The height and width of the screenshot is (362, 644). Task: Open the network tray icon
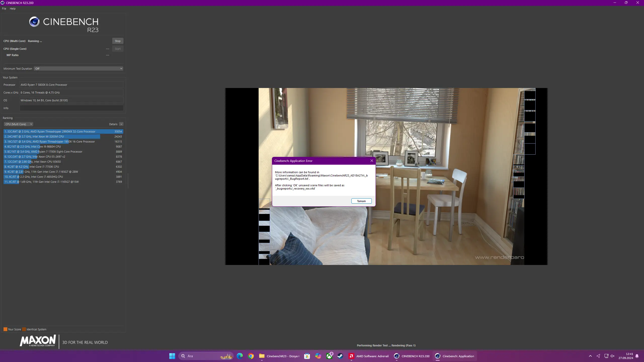pos(606,356)
